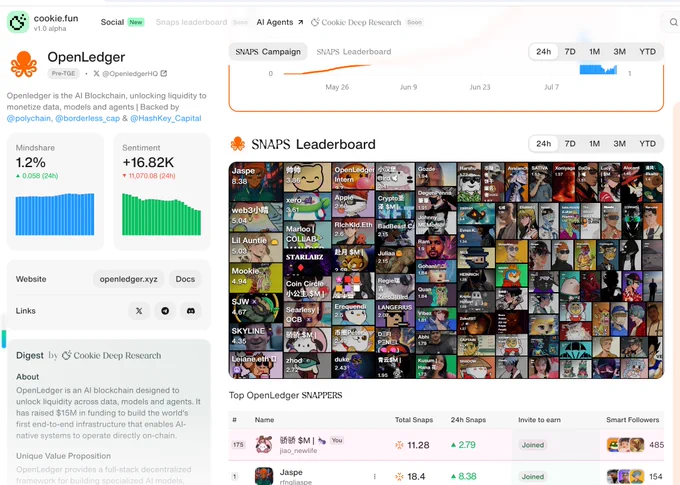Click the Joined badge in the Jaspe row

tap(533, 476)
